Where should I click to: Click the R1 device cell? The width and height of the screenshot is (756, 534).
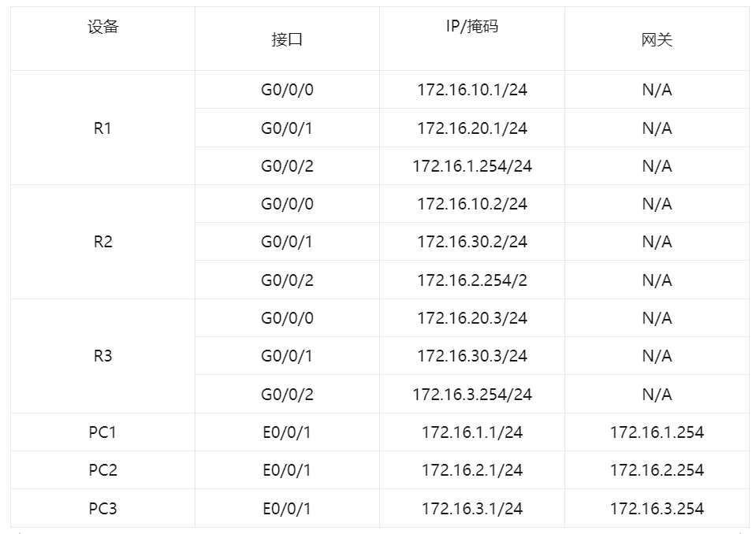click(x=102, y=128)
